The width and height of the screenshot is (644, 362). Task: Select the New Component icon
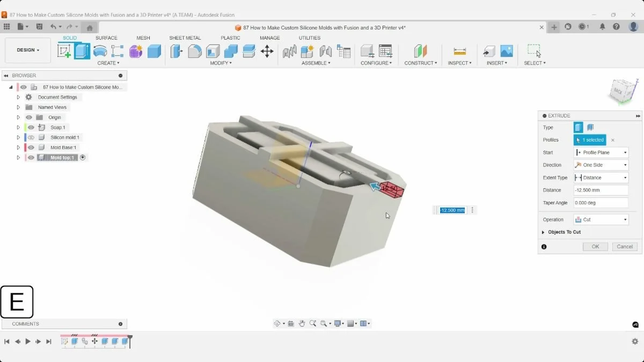(307, 51)
